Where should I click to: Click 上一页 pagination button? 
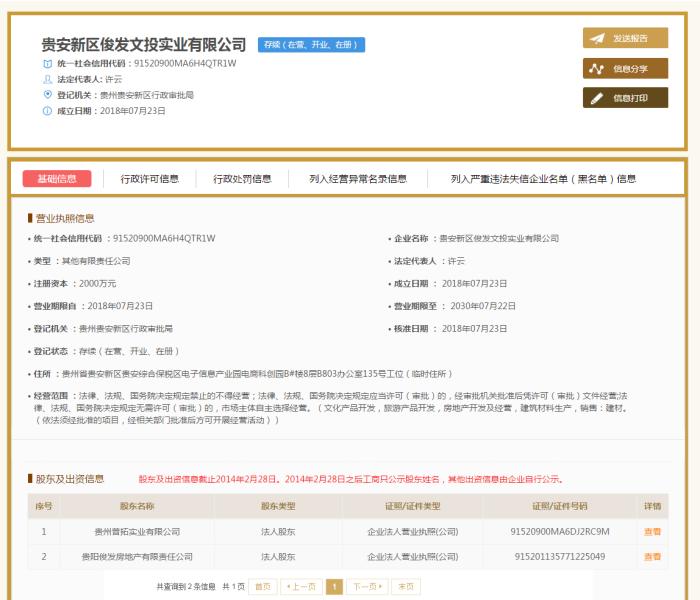301,587
